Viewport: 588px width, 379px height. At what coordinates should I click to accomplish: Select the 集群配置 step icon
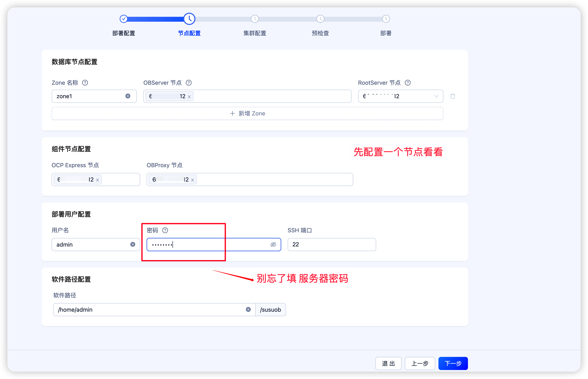tap(255, 19)
